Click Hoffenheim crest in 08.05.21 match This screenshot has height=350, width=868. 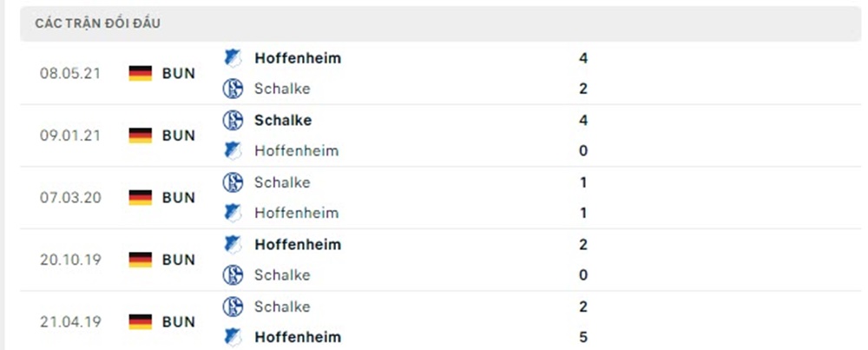[232, 58]
